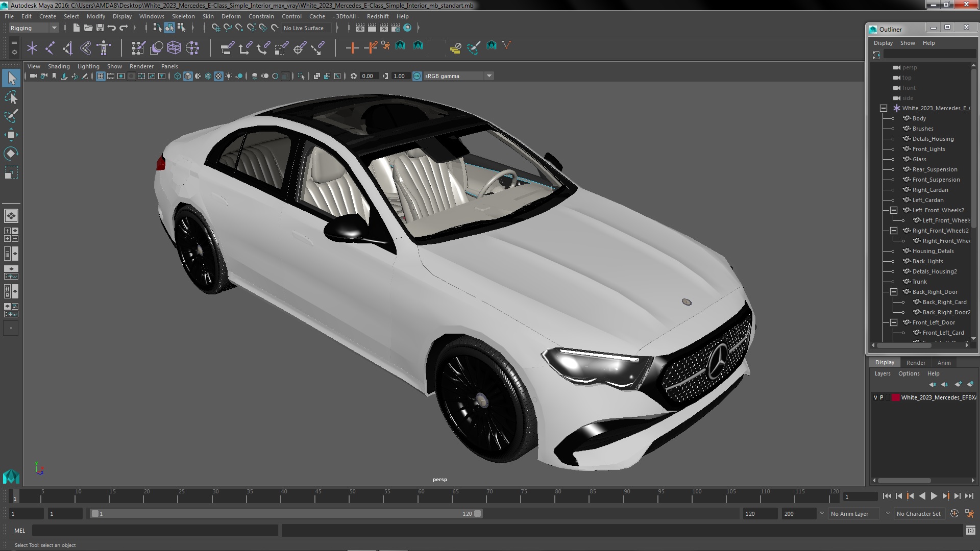980x551 pixels.
Task: Toggle the V visibility box of layer
Action: tap(875, 397)
